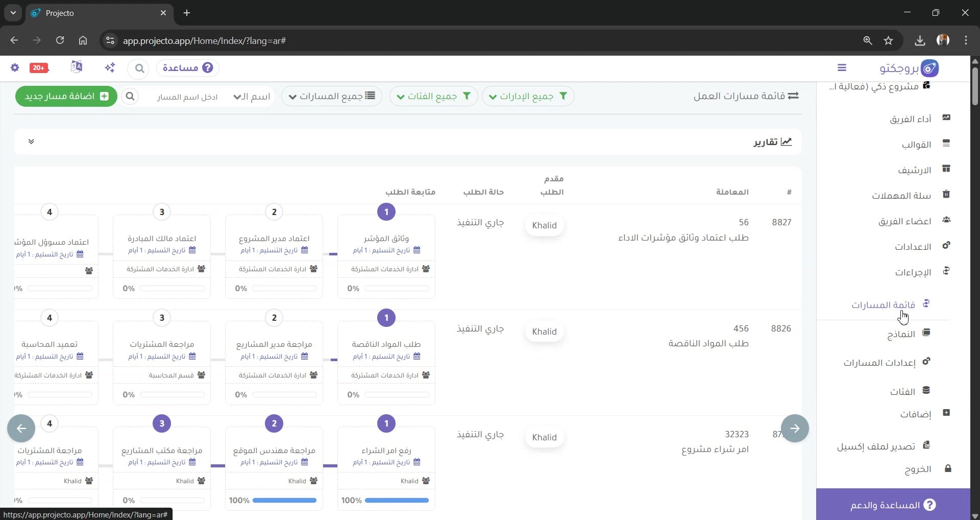The width and height of the screenshot is (980, 520).
Task: Click the left arrow carousel button
Action: pyautogui.click(x=21, y=429)
